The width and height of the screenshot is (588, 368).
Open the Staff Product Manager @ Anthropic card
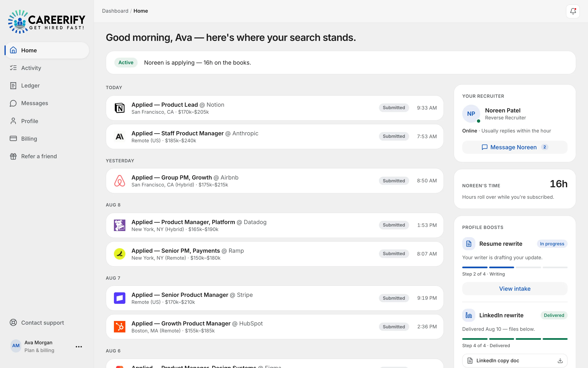(x=275, y=137)
